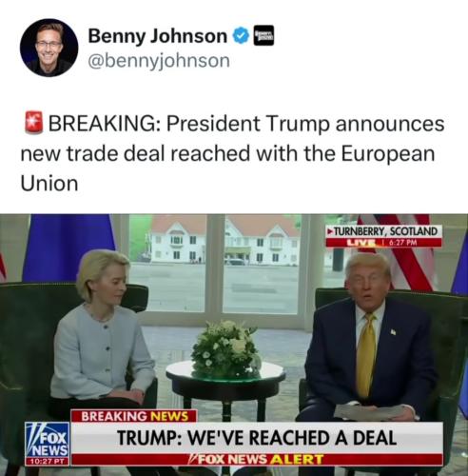Viewport: 468px width, 476px height.
Task: Click the LIVE 6:27 PM indicator
Action: coord(384,243)
